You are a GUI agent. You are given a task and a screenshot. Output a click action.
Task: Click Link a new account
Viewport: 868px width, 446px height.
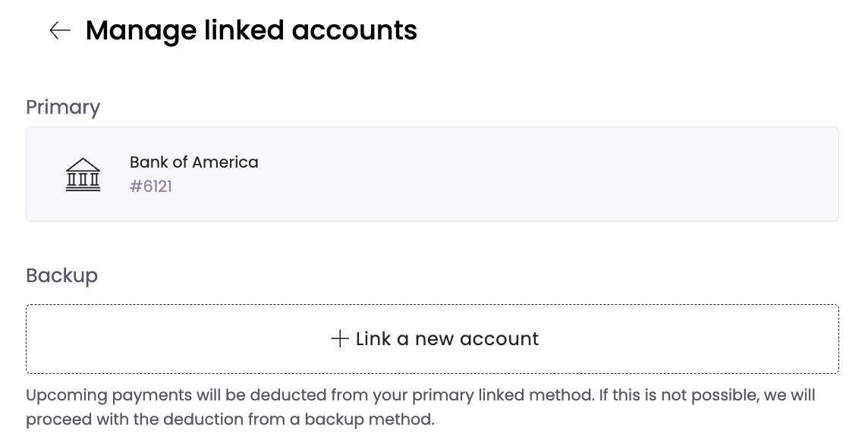tap(435, 338)
